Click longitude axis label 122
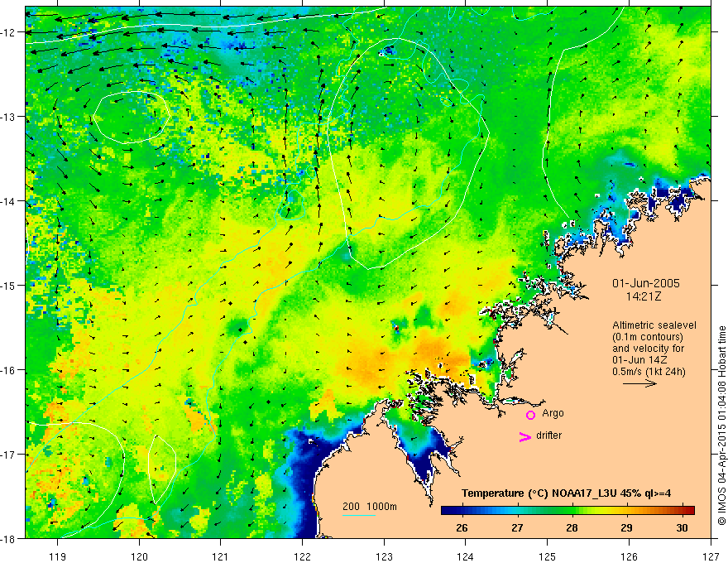 point(302,556)
